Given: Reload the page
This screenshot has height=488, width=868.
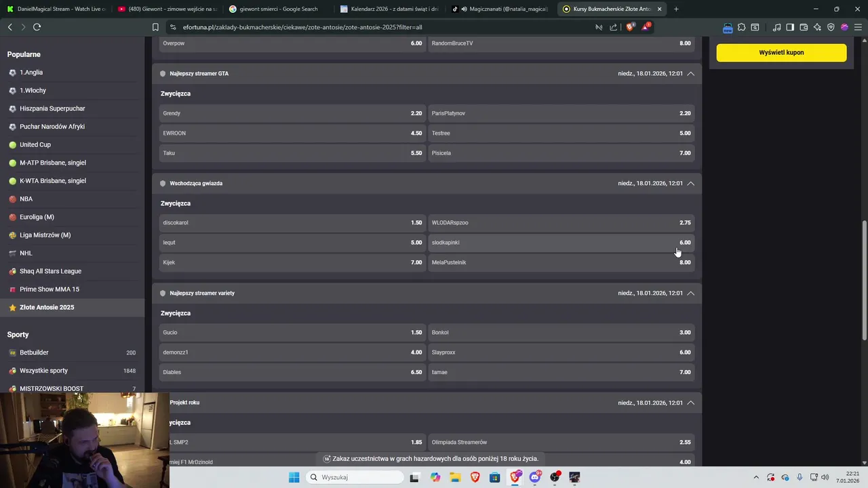Looking at the screenshot, I should pos(37,27).
